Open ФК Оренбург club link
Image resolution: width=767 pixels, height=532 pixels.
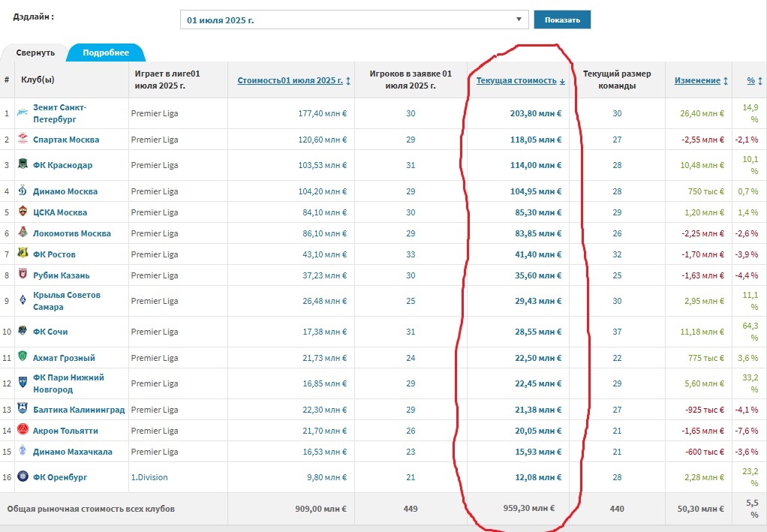point(60,477)
